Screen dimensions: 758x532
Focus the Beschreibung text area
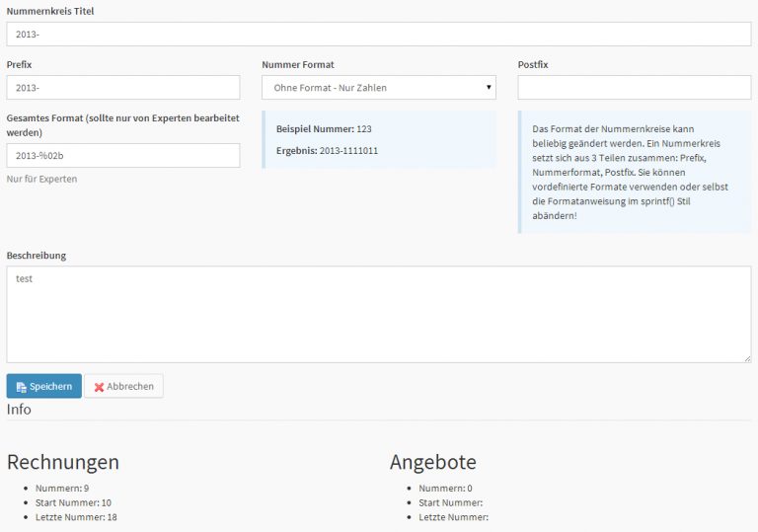pyautogui.click(x=378, y=314)
